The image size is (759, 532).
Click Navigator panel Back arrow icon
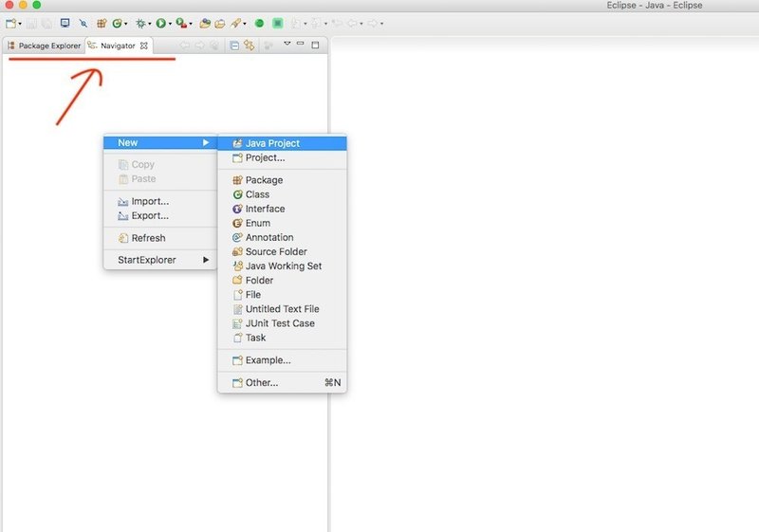point(184,46)
